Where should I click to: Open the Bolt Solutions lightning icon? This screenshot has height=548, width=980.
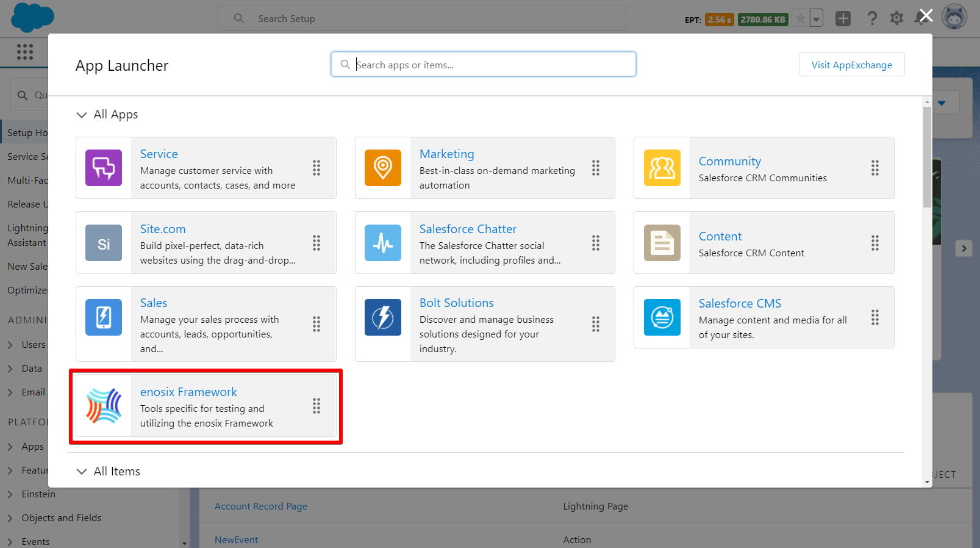coord(383,317)
